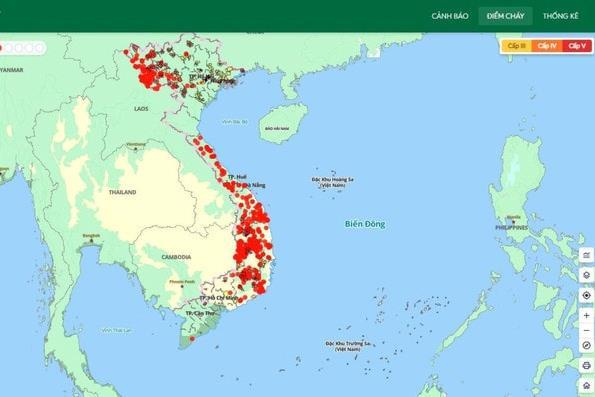Click the Biển Đông sea label
This screenshot has width=595, height=397.
365,224
